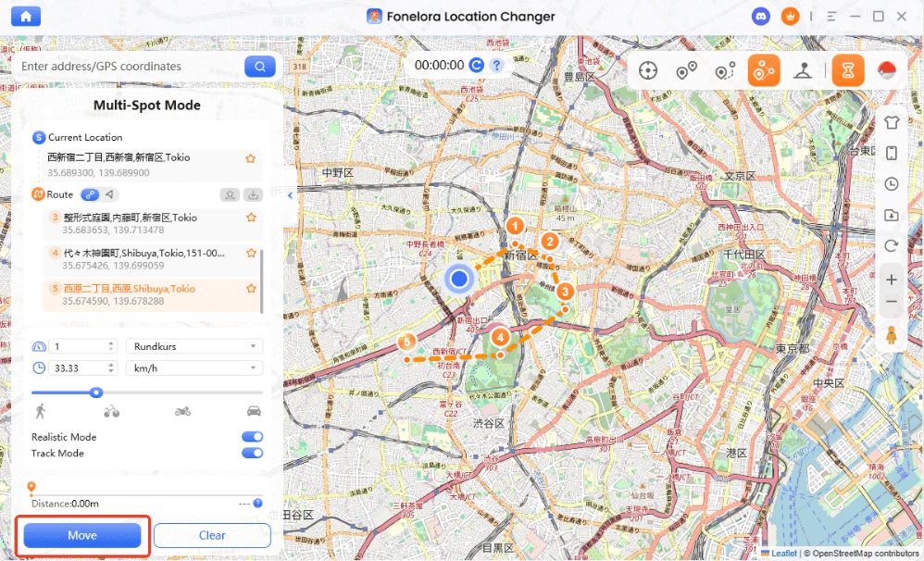
Task: Click the speed slider handle
Action: pos(96,393)
